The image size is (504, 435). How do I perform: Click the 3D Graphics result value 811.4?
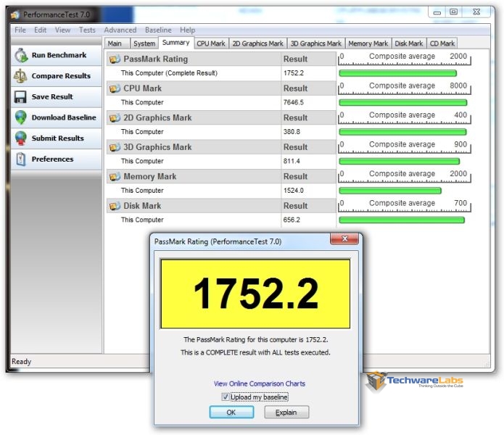(292, 161)
